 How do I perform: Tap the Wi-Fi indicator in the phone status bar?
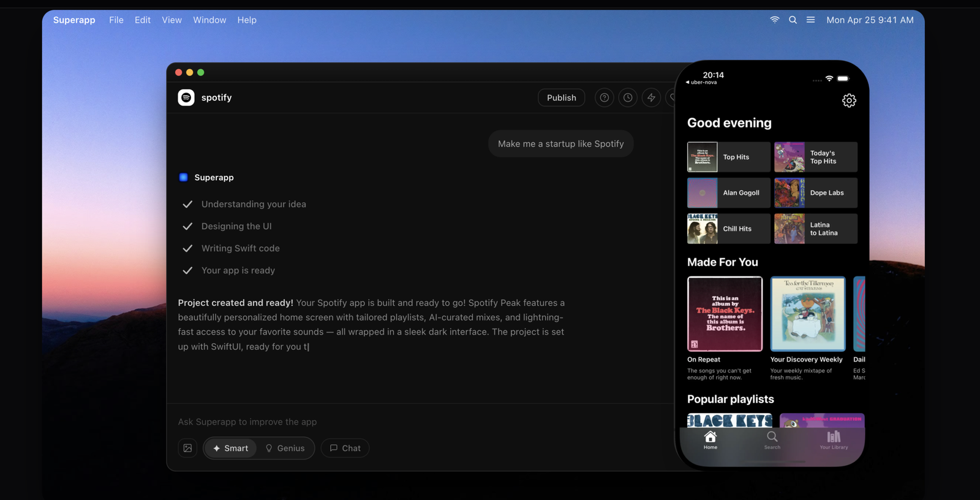[x=829, y=78]
